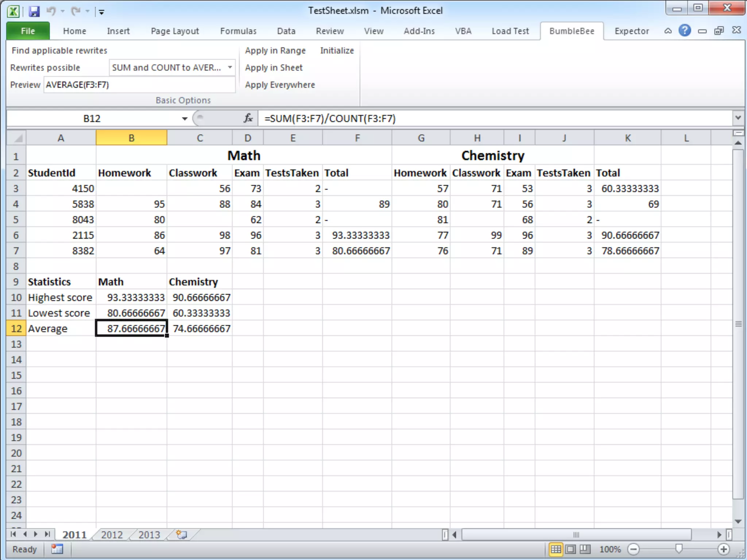Expand the Name Box dropdown arrow
Viewport: 747px width, 560px height.
185,118
